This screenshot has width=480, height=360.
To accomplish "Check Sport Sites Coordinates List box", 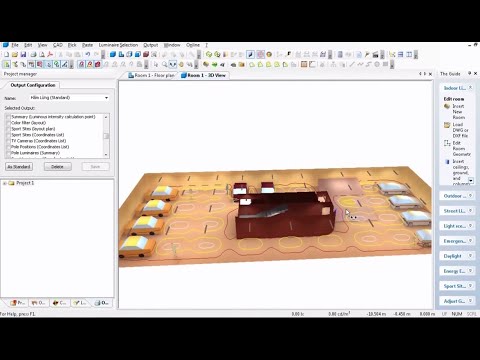I will [8, 135].
